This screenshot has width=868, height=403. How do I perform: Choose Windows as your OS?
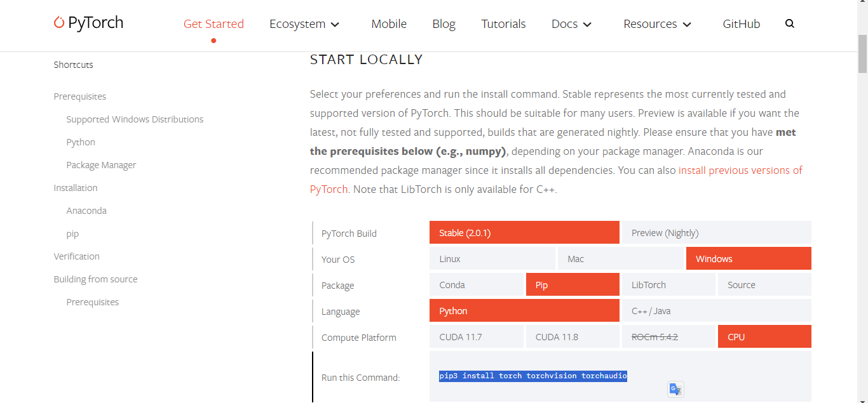(x=749, y=258)
